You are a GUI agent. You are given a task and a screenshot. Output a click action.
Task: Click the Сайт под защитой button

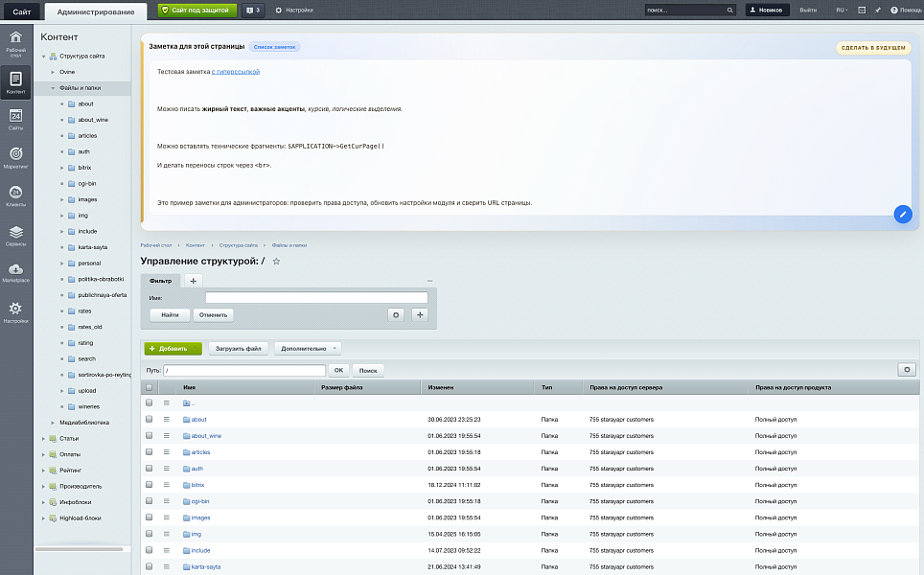(x=196, y=10)
